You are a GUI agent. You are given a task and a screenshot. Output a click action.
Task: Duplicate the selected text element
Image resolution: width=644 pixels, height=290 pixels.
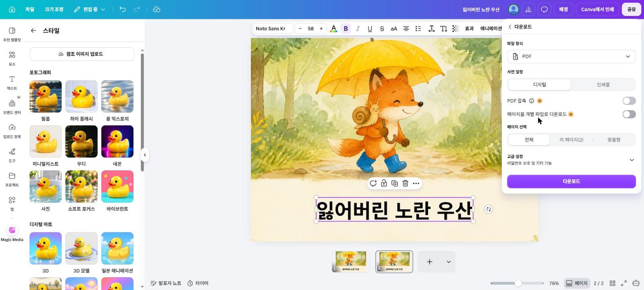point(394,183)
